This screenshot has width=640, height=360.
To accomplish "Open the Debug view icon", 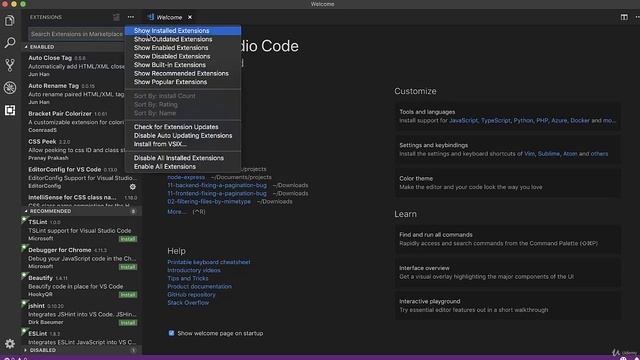I will (x=10, y=87).
